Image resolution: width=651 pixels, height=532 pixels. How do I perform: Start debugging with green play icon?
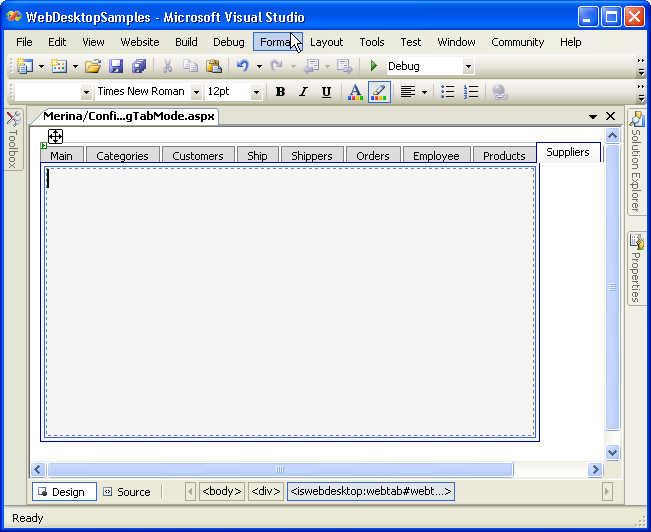click(x=373, y=66)
